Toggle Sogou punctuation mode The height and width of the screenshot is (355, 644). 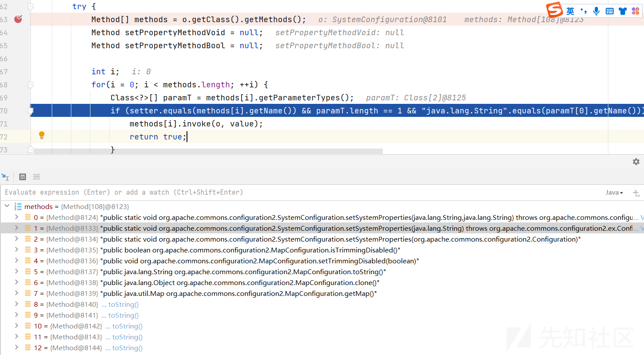(x=584, y=11)
